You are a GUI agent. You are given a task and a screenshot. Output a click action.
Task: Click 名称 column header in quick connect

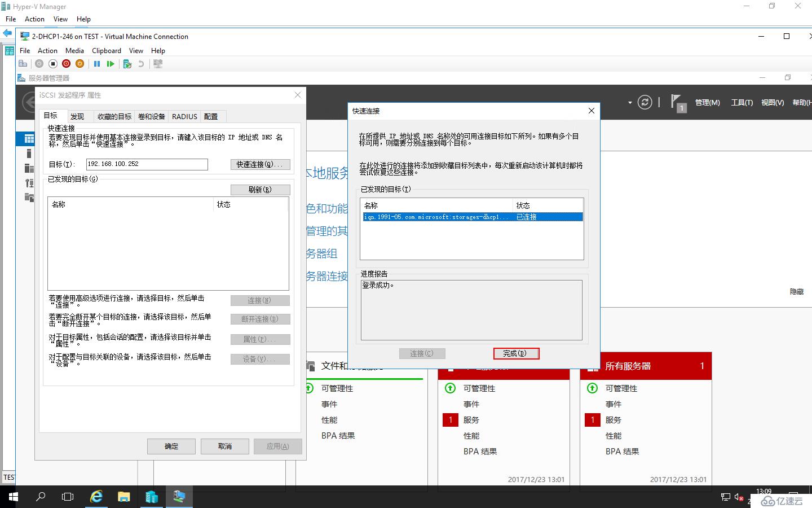438,205
